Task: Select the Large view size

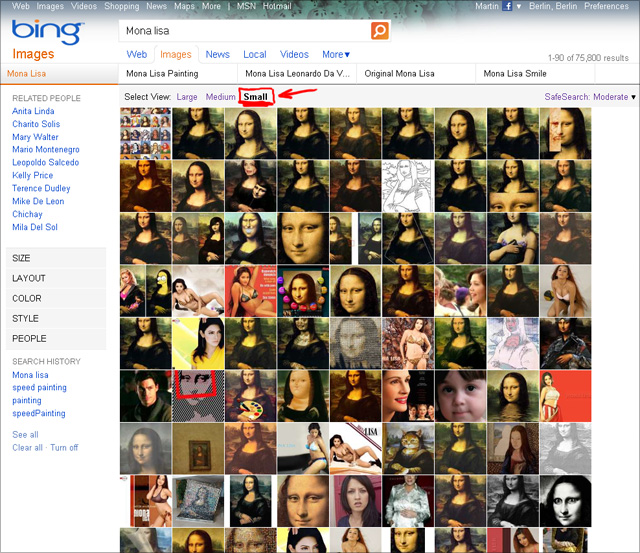Action: point(187,97)
